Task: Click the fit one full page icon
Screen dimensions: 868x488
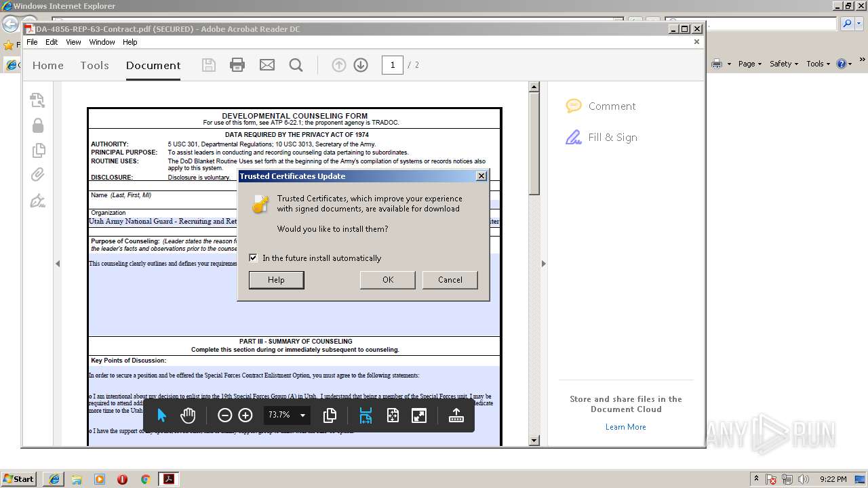Action: click(x=393, y=415)
